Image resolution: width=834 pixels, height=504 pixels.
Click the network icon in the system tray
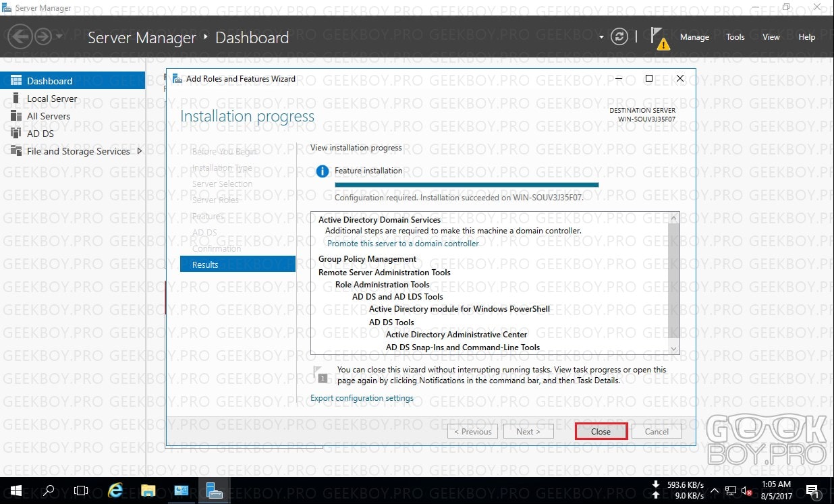click(731, 491)
